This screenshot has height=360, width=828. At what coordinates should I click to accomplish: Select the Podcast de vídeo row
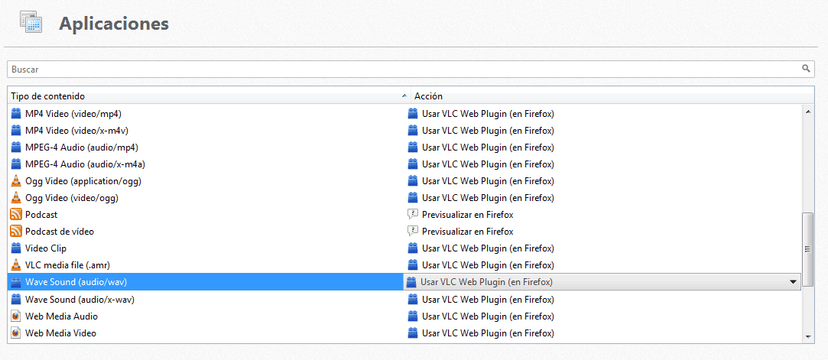[405, 231]
